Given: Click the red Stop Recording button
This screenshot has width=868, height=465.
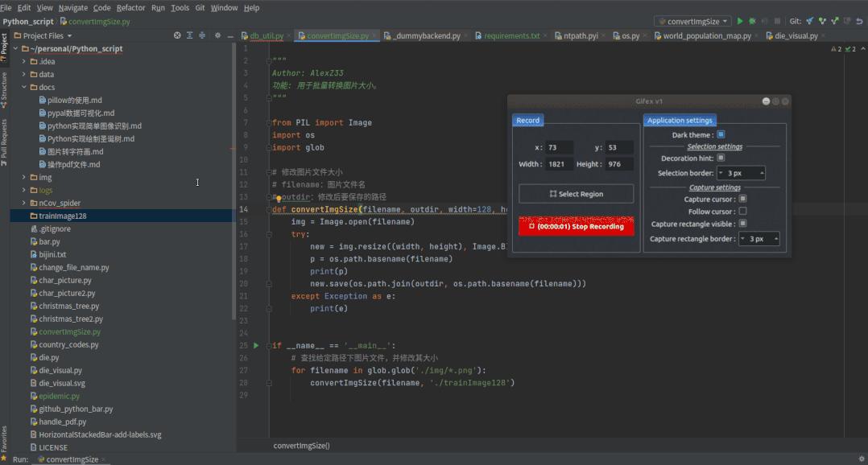Looking at the screenshot, I should 577,226.
